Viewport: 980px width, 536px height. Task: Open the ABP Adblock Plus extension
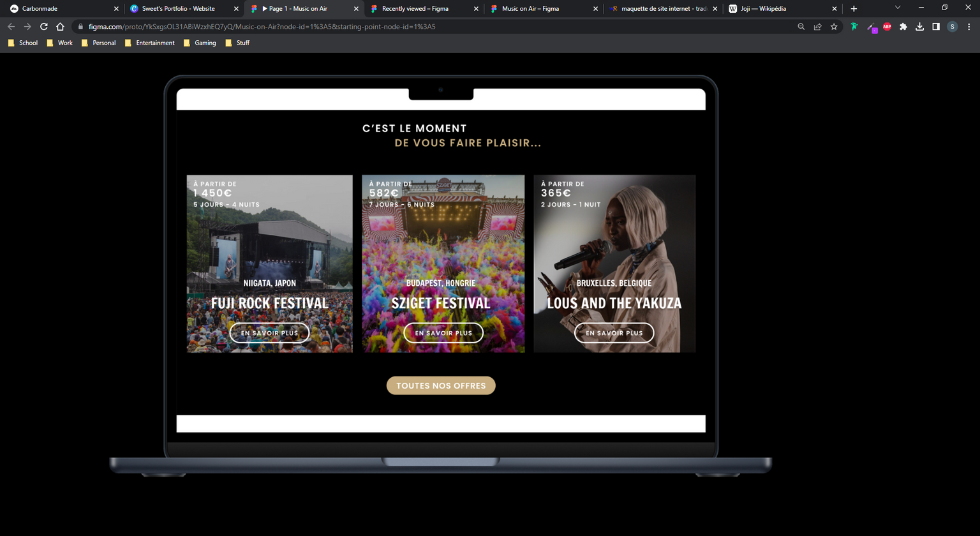point(887,27)
